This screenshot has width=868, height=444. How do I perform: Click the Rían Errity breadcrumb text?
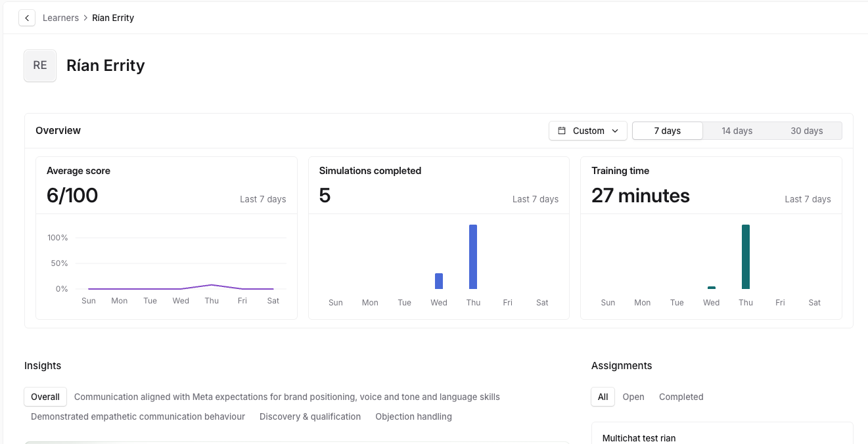pyautogui.click(x=113, y=18)
